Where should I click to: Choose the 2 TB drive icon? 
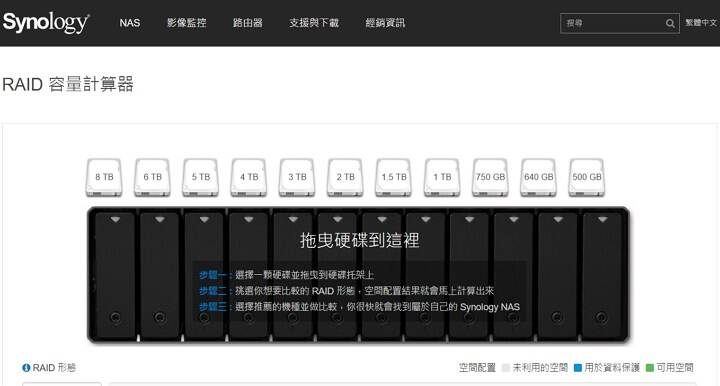tap(345, 178)
